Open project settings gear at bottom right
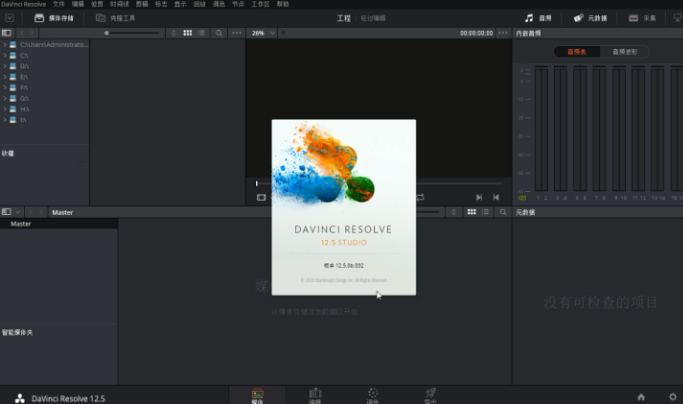The height and width of the screenshot is (404, 683). 671,397
